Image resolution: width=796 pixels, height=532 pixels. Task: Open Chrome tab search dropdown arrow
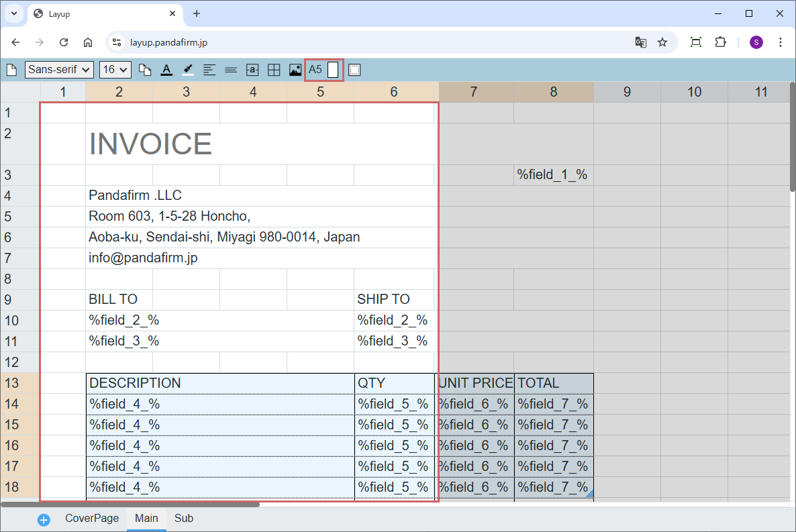(13, 13)
